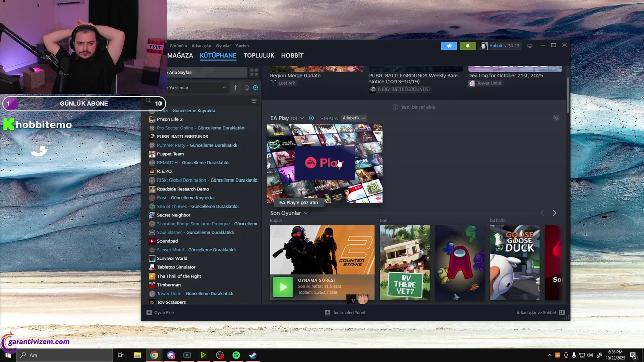This screenshot has width=644, height=362.
Task: Show previous recent games arrow
Action: point(542,213)
